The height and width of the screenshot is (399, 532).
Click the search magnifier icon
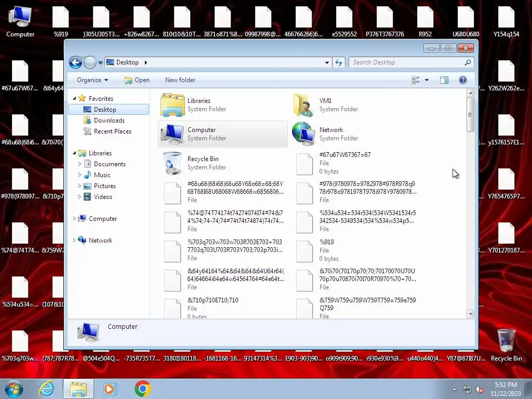point(468,62)
